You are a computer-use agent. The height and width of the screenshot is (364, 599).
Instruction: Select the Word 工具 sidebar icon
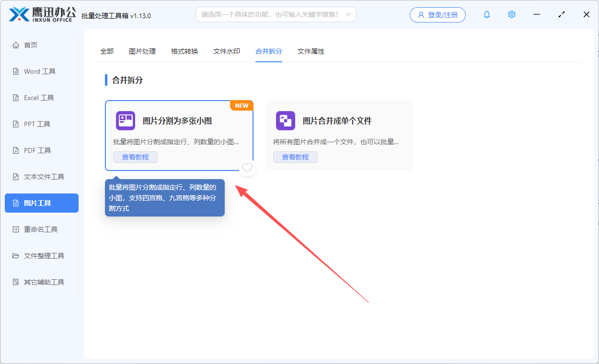coord(16,71)
